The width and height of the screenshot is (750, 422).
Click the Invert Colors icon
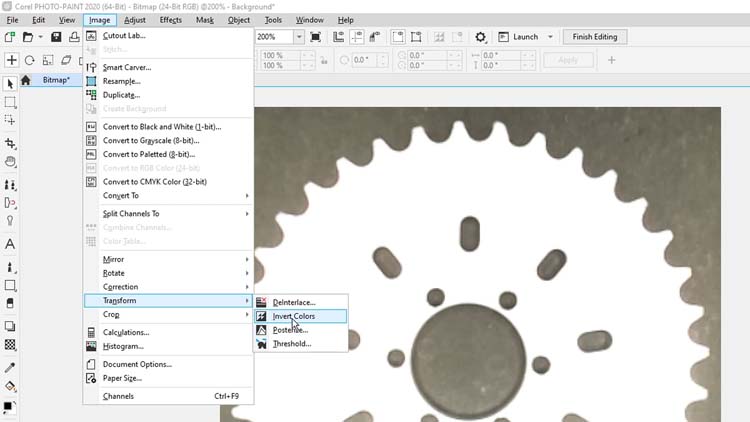(261, 316)
